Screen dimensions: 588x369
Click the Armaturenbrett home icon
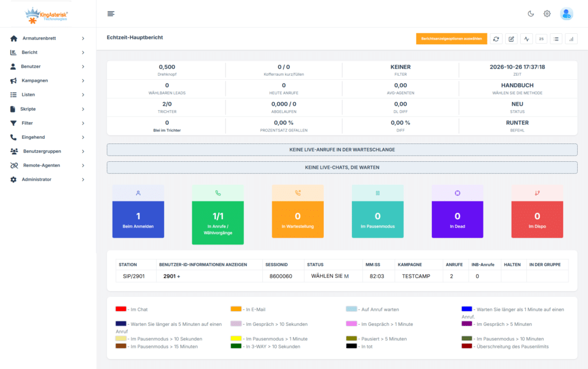(x=14, y=38)
